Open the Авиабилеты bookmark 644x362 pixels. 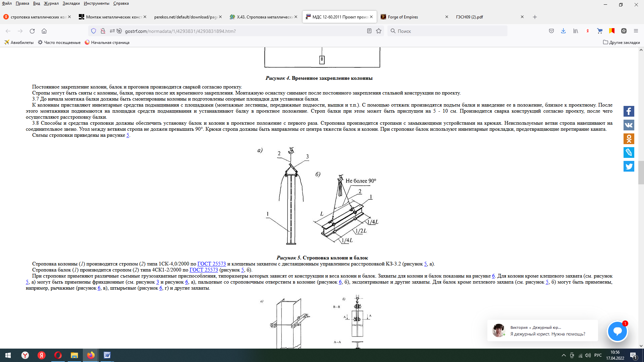[19, 42]
